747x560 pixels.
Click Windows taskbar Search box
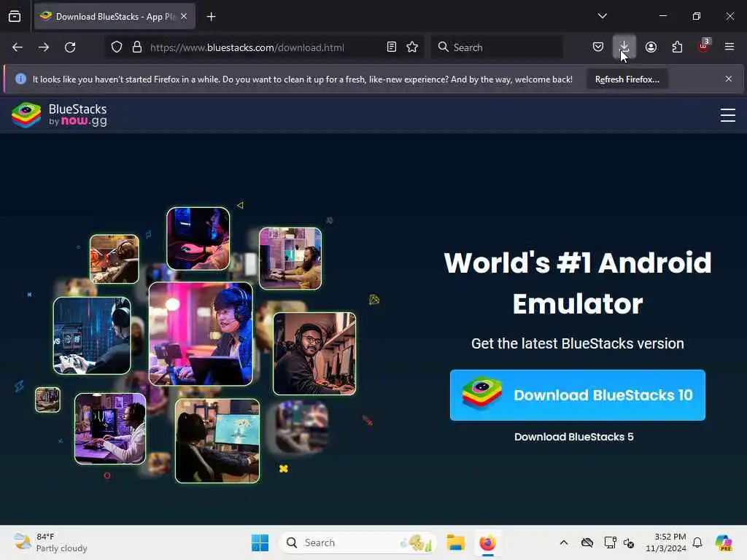coord(357,542)
